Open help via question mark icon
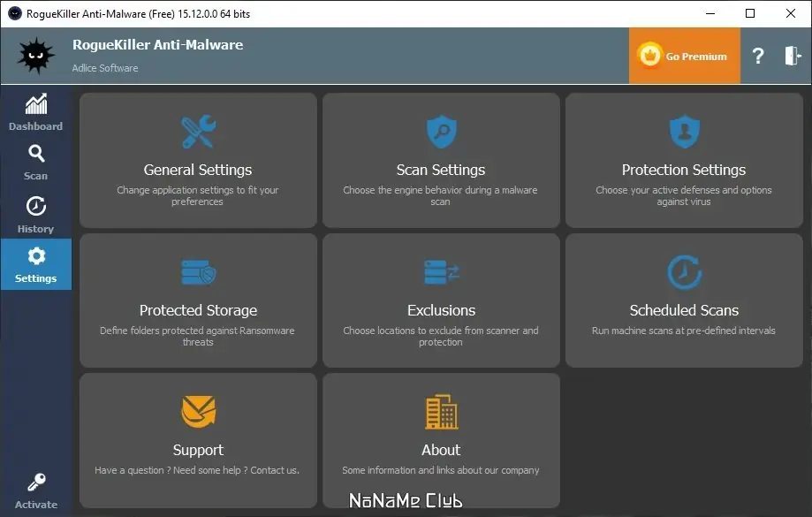This screenshot has width=812, height=517. click(758, 56)
